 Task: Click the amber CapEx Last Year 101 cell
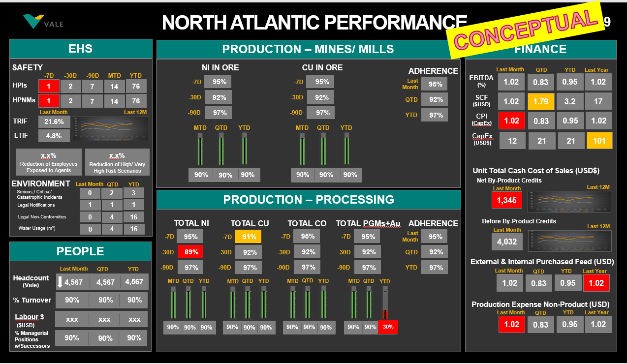click(x=599, y=141)
